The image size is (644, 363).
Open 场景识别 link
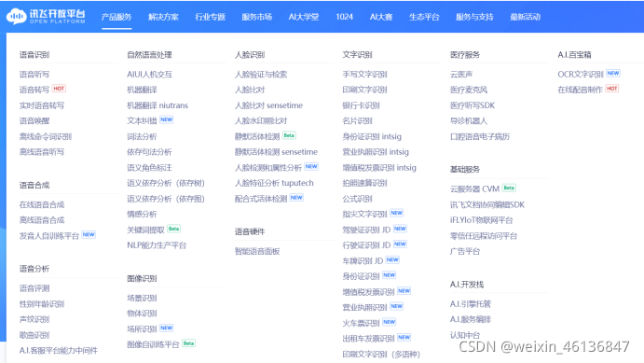[142, 298]
